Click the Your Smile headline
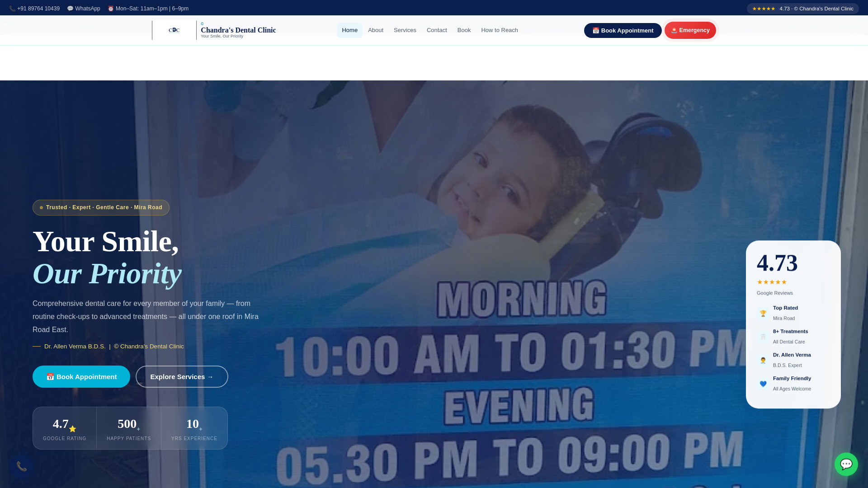 tap(106, 241)
